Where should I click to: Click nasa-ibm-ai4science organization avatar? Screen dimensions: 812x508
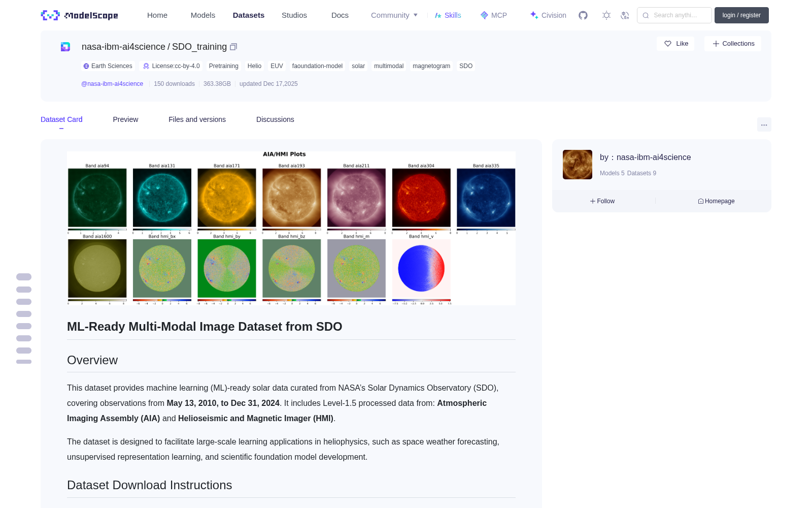(578, 165)
